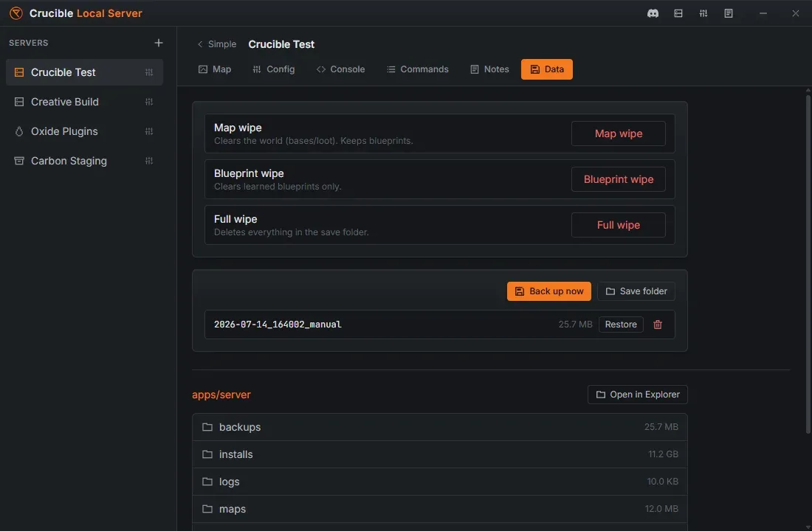Image resolution: width=812 pixels, height=531 pixels.
Task: Click the apps/server path heading
Action: (221, 395)
